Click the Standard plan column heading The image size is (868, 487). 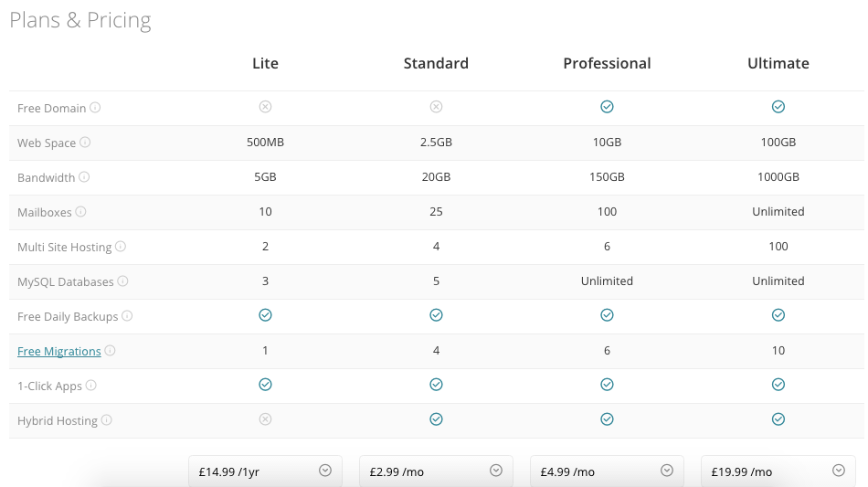pos(436,63)
